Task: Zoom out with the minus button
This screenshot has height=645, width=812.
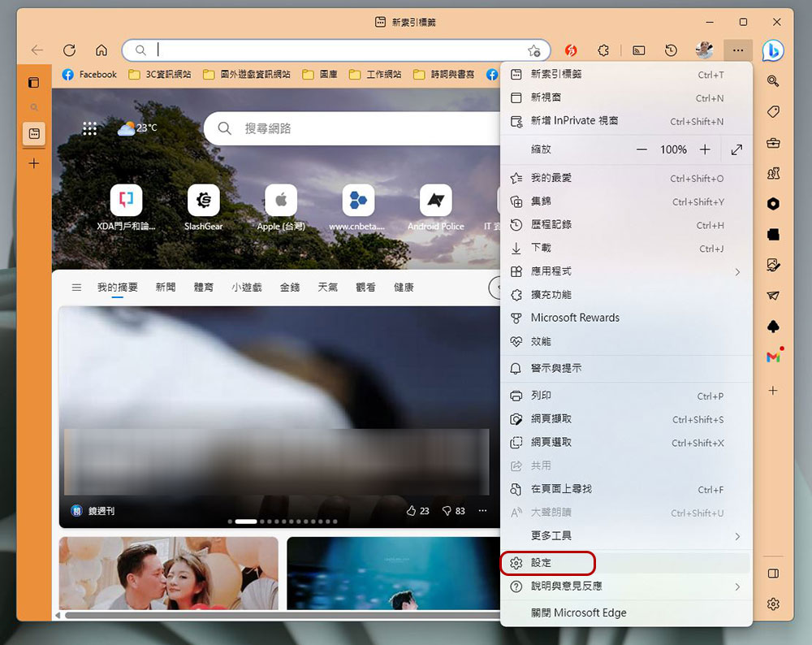Action: click(642, 149)
